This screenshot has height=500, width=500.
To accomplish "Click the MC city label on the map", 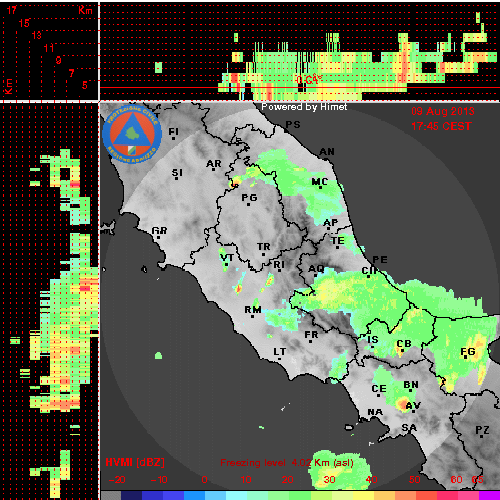I will click(x=320, y=182).
